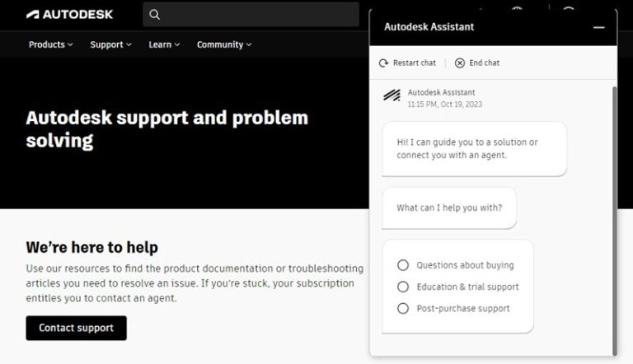Click the Restart chat arrow icon
The image size is (633, 364).
383,63
